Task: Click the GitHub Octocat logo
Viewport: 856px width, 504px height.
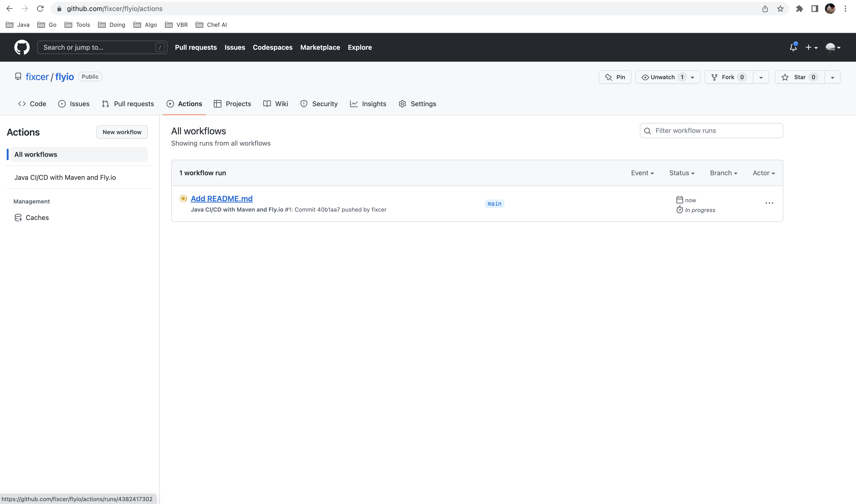Action: pyautogui.click(x=22, y=47)
